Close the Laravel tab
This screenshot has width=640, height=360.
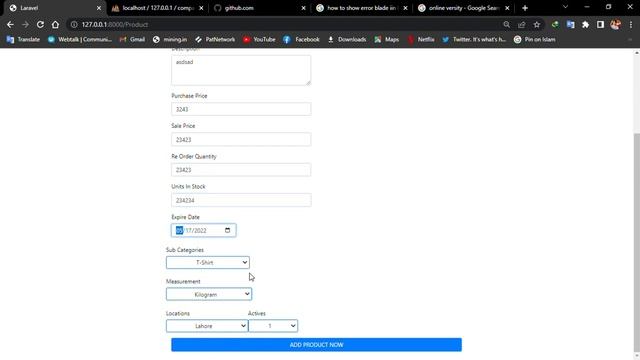99,8
